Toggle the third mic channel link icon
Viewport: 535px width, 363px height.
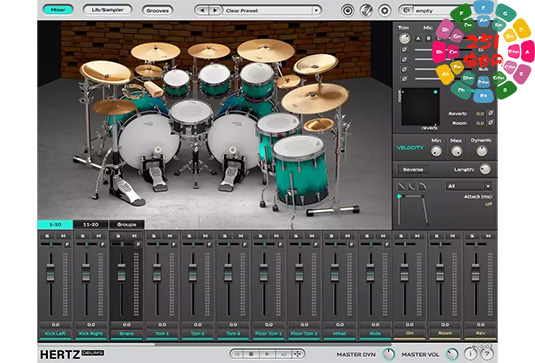click(404, 70)
